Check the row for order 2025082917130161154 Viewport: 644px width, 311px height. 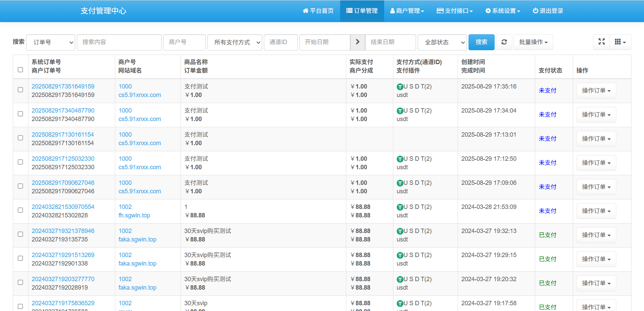coord(20,138)
